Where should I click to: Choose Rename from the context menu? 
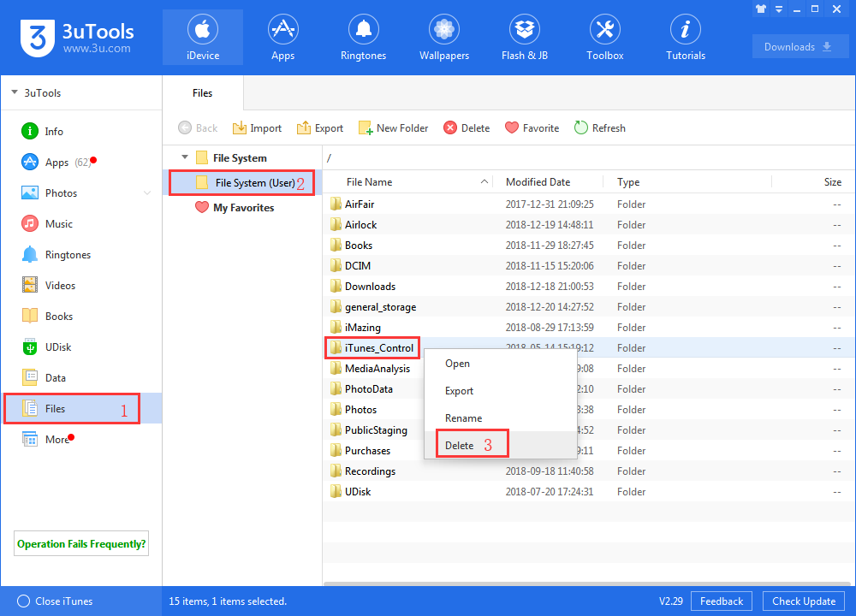coord(501,418)
